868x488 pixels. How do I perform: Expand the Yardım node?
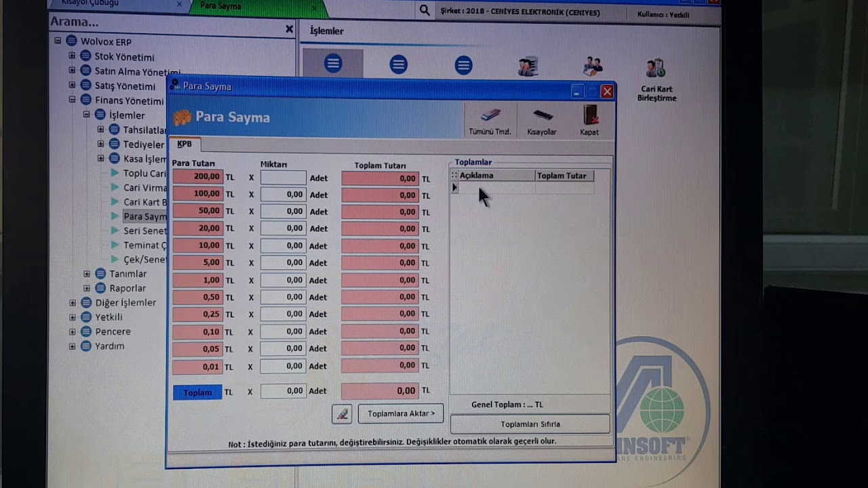coord(72,346)
